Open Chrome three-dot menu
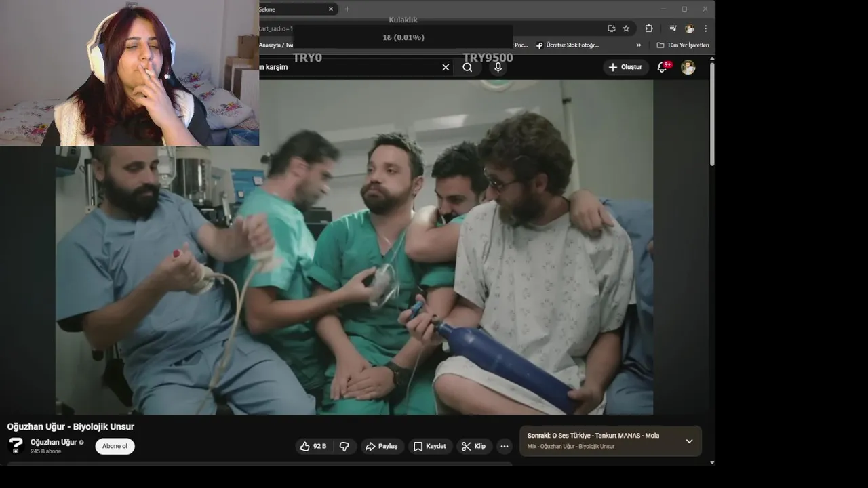 coord(705,28)
